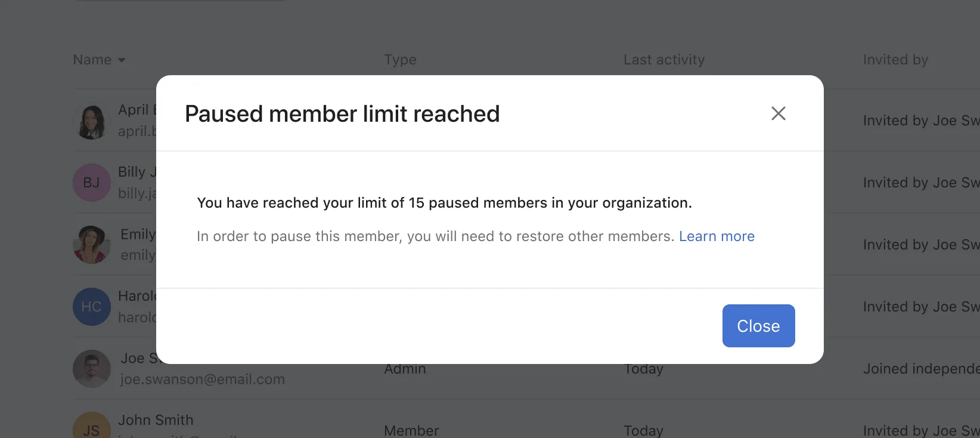
Task: Click the Last activity column header
Action: (x=663, y=60)
